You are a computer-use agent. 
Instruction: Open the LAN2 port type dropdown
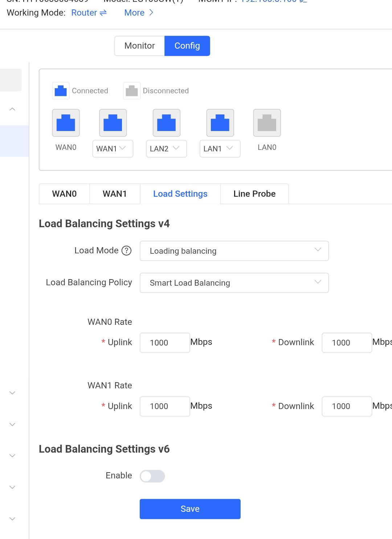coord(166,148)
